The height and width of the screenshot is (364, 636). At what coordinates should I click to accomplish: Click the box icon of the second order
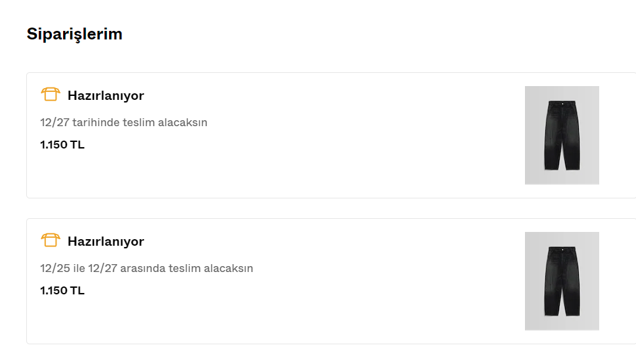[50, 240]
